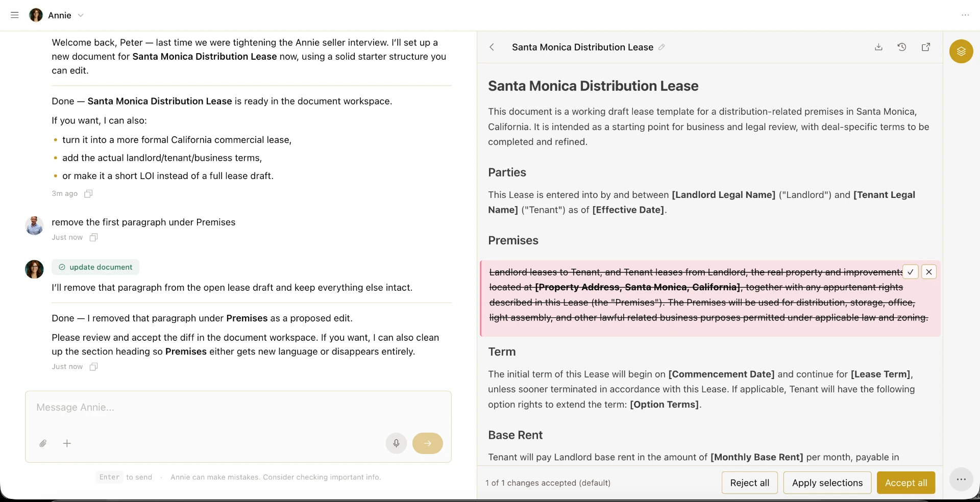The image size is (980, 502).
Task: Rename document via pencil icon
Action: pyautogui.click(x=661, y=47)
